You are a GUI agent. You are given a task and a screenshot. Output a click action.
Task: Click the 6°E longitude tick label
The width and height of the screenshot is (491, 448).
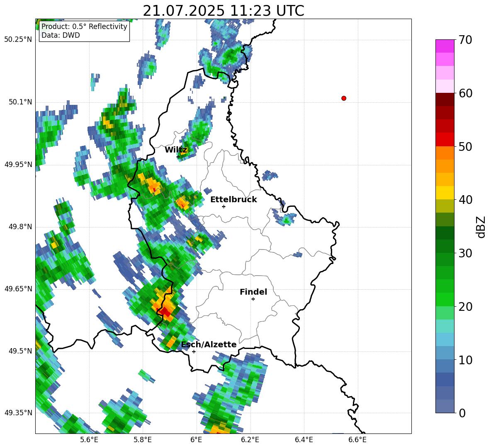(196, 440)
